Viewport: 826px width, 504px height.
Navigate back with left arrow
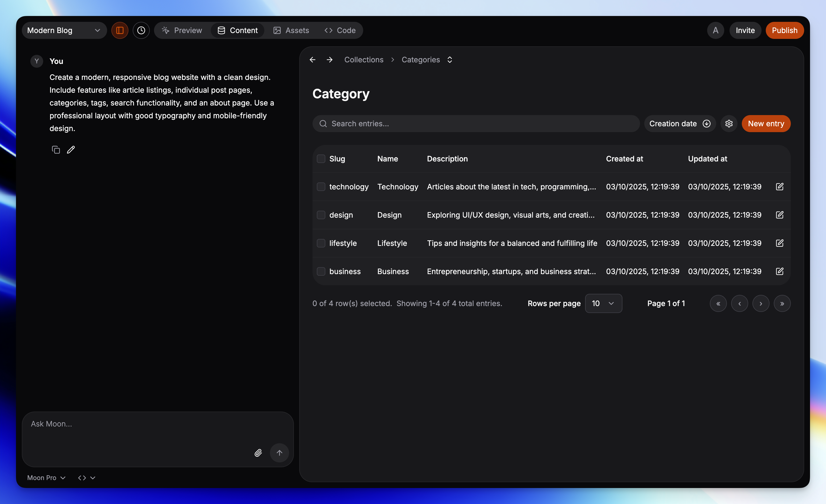[313, 60]
